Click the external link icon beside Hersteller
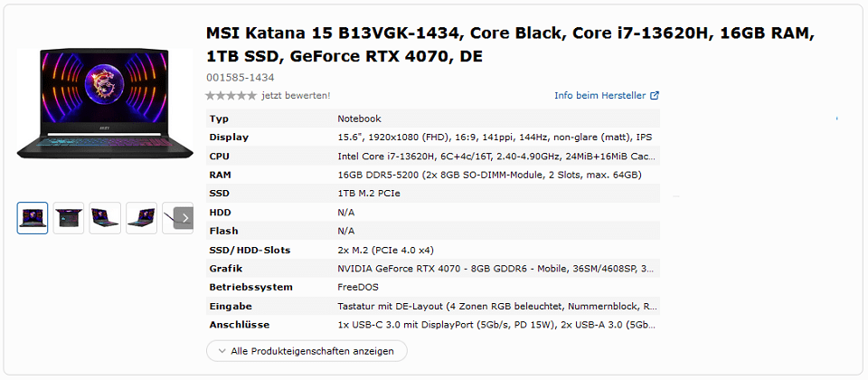The height and width of the screenshot is (380, 868). pos(655,96)
